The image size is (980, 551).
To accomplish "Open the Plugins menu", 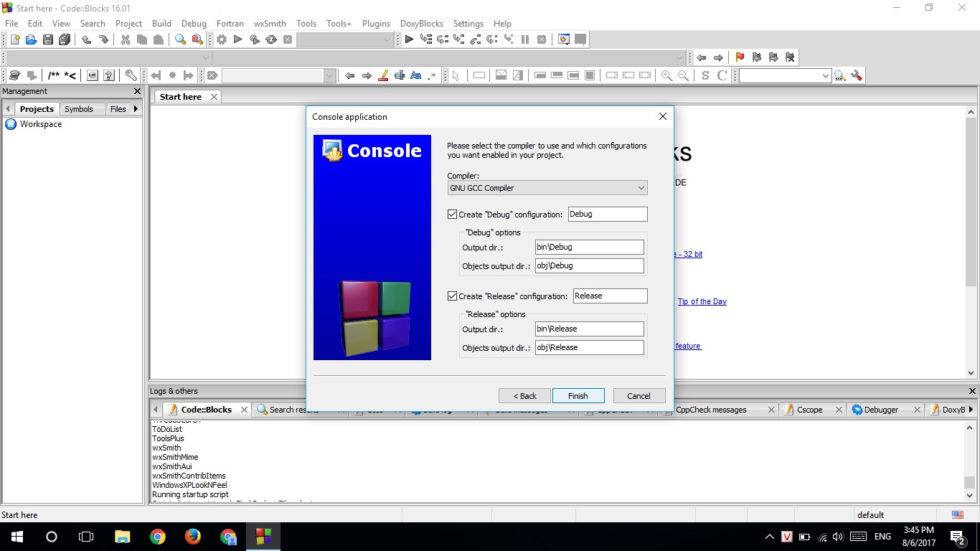I will point(376,23).
